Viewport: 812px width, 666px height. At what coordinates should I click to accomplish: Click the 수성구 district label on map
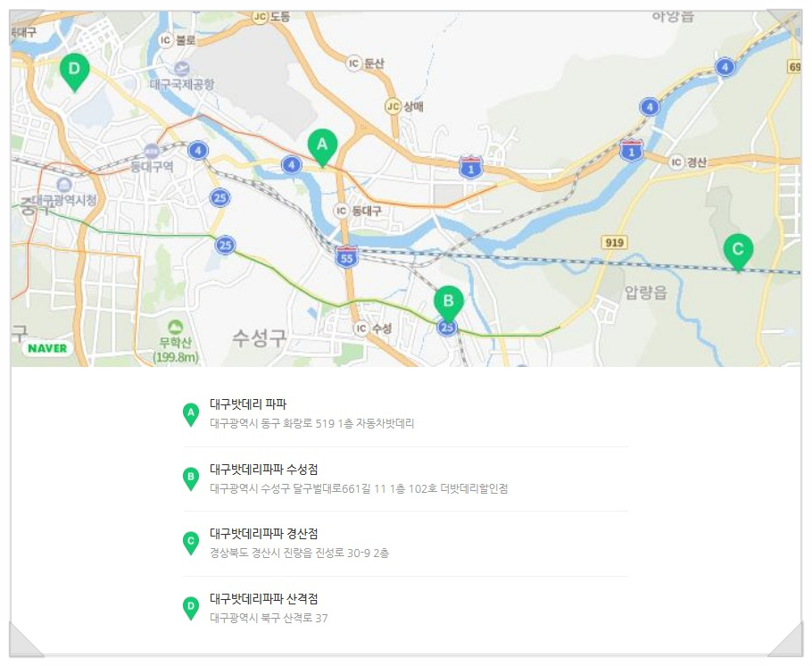coord(259,338)
